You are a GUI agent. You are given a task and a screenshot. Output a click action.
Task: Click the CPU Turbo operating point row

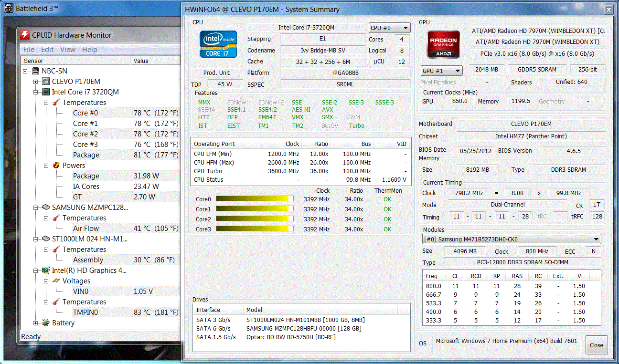tap(300, 171)
